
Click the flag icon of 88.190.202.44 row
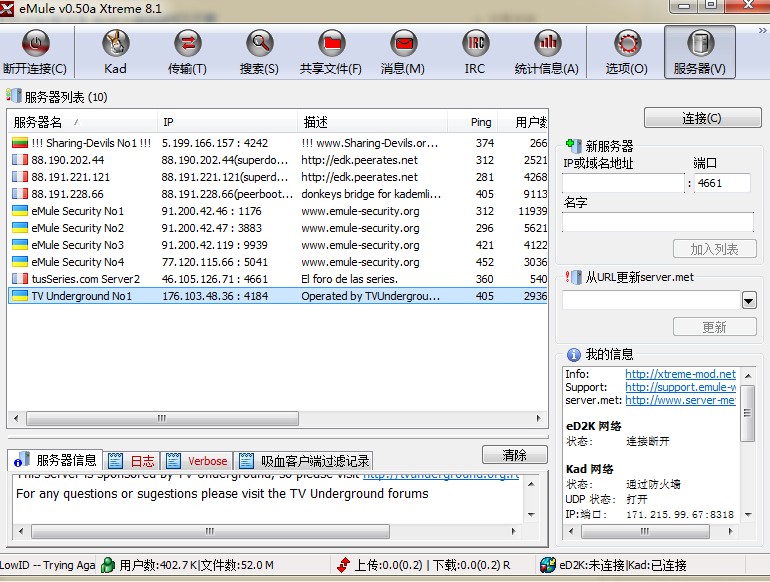coord(20,160)
